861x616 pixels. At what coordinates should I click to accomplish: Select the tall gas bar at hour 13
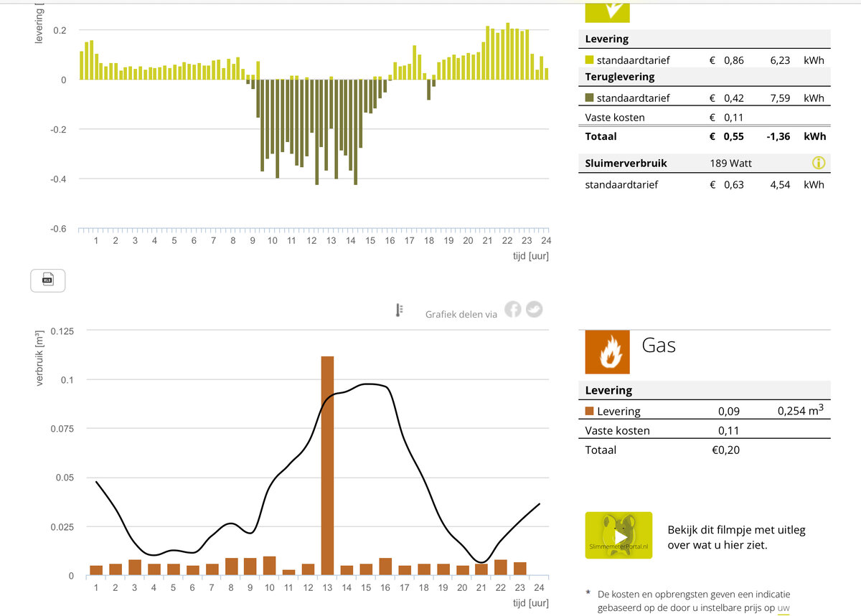(x=327, y=465)
